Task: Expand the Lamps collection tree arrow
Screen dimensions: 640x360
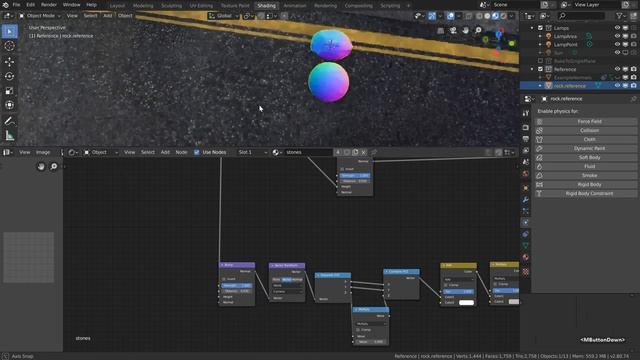Action: pyautogui.click(x=532, y=28)
